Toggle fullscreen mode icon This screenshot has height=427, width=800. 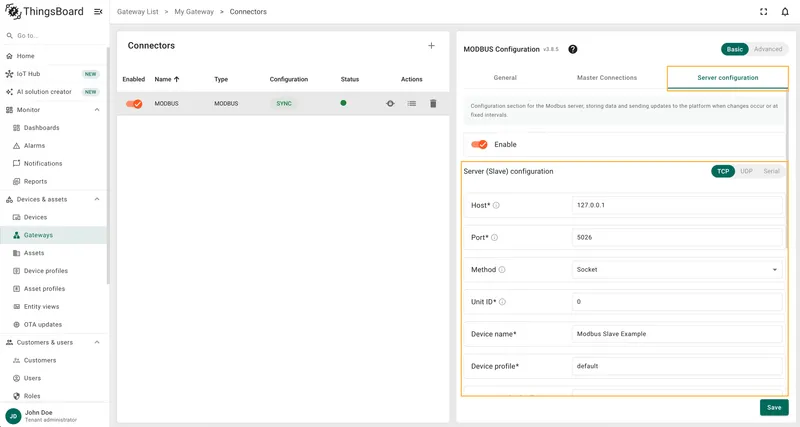(x=763, y=12)
